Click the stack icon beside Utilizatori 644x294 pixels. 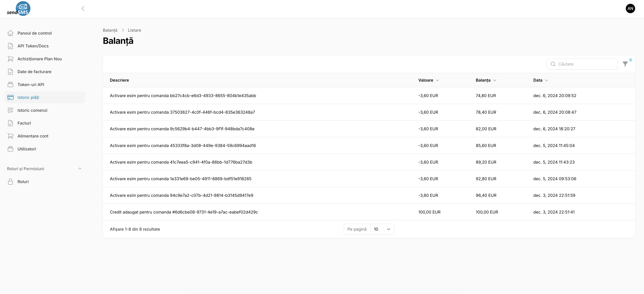tap(11, 149)
